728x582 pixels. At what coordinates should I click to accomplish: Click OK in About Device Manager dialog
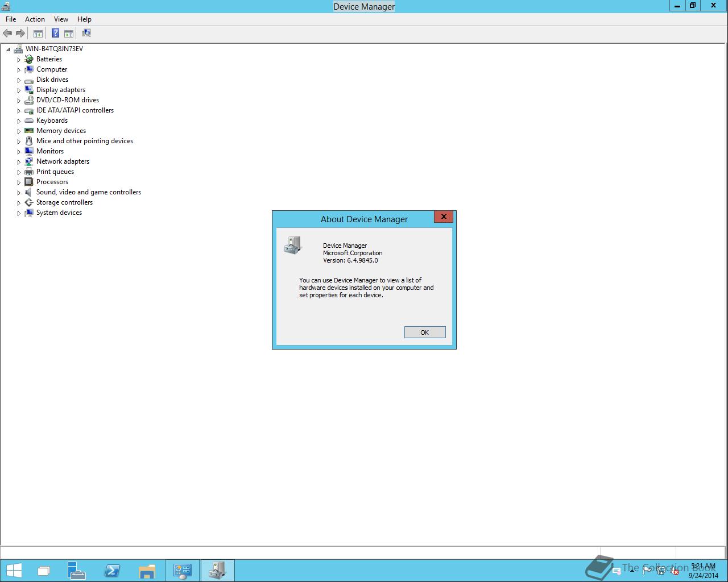point(425,332)
